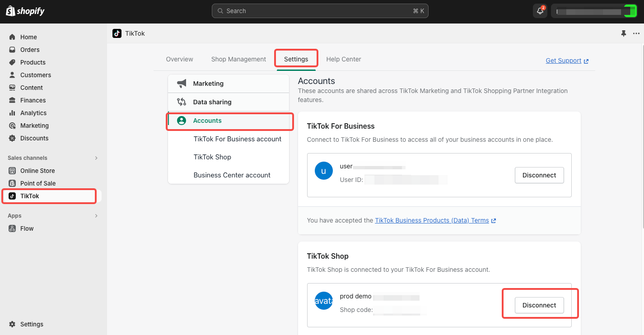Image resolution: width=644 pixels, height=335 pixels.
Task: Select Data sharing settings section
Action: (x=212, y=102)
